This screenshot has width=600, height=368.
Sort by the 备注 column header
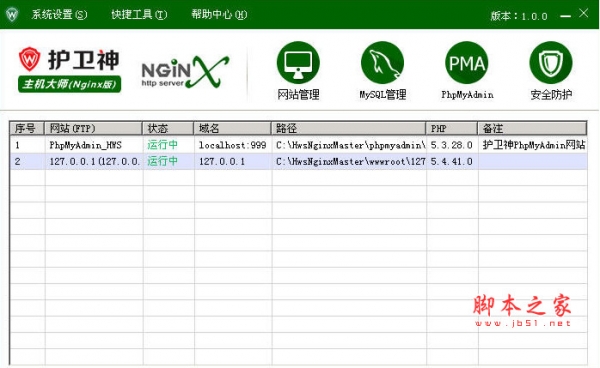point(532,129)
